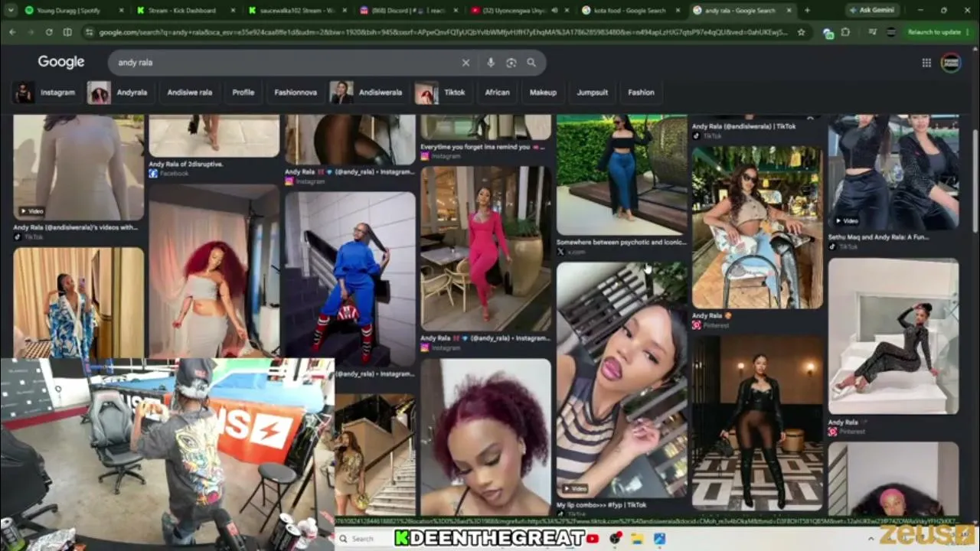Switch to the saucewalka102 Stream tab

click(297, 11)
